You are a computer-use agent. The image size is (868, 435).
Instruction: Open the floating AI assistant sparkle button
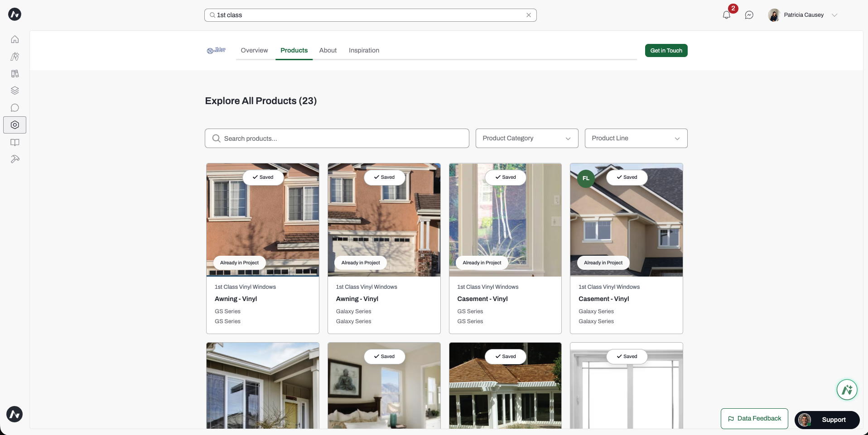click(x=847, y=390)
